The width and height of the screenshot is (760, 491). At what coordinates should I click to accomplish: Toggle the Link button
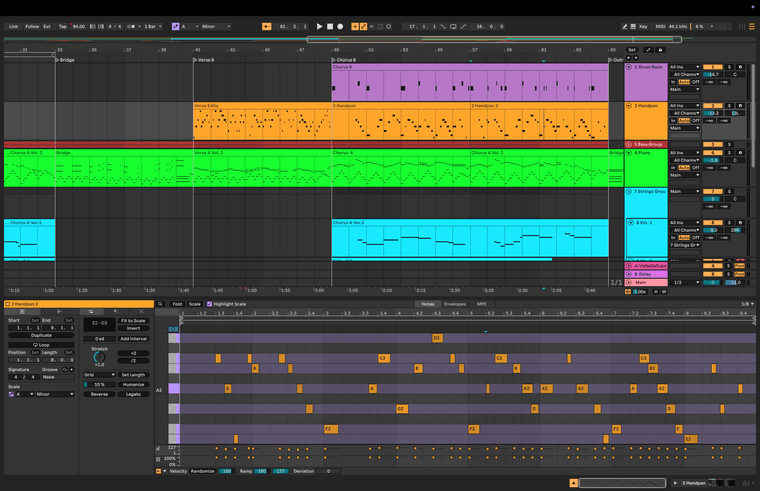14,27
